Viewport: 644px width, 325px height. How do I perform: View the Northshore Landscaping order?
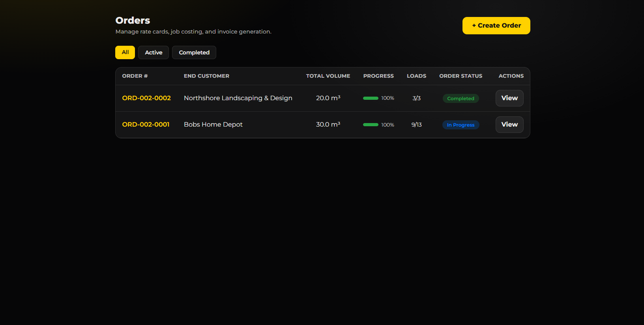(509, 98)
